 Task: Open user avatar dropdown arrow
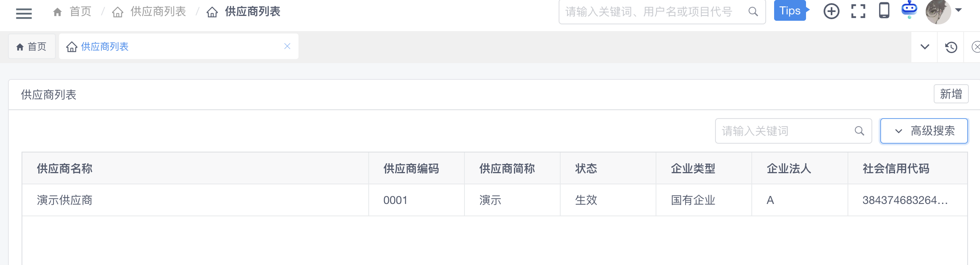click(958, 10)
